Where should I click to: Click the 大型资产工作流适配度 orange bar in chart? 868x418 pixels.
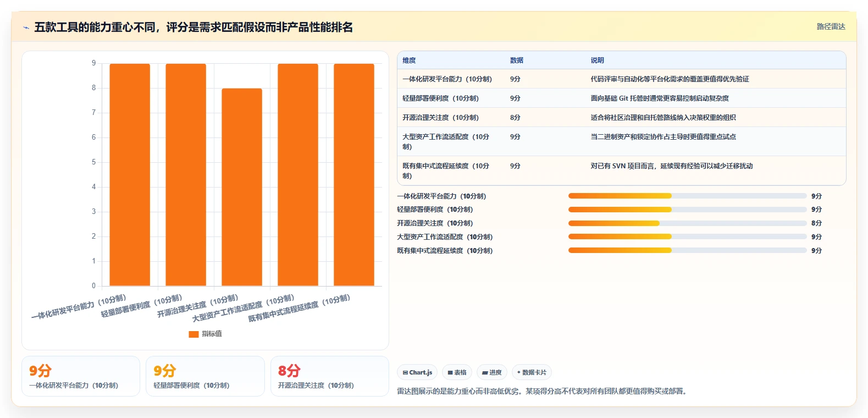(x=298, y=175)
